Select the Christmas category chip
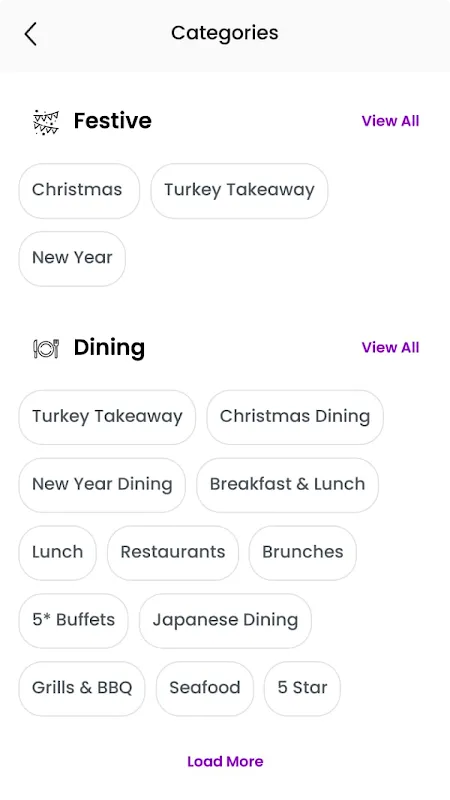The image size is (450, 800). click(x=79, y=191)
